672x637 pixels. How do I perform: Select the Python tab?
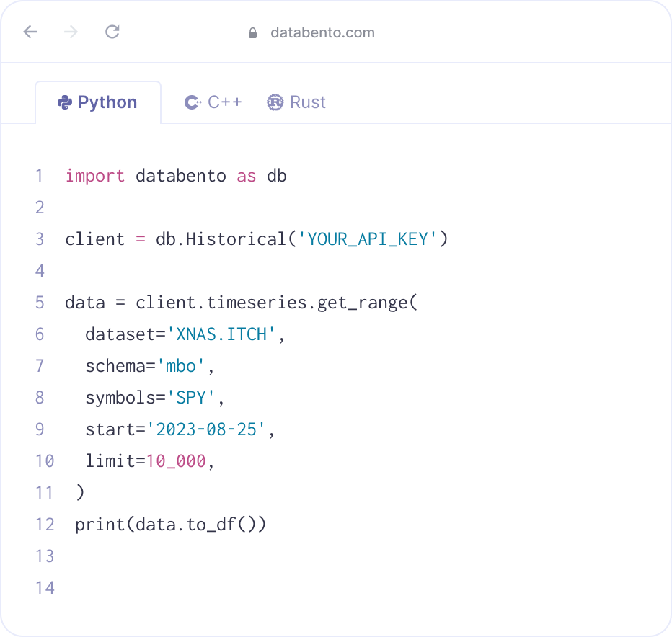[x=98, y=102]
